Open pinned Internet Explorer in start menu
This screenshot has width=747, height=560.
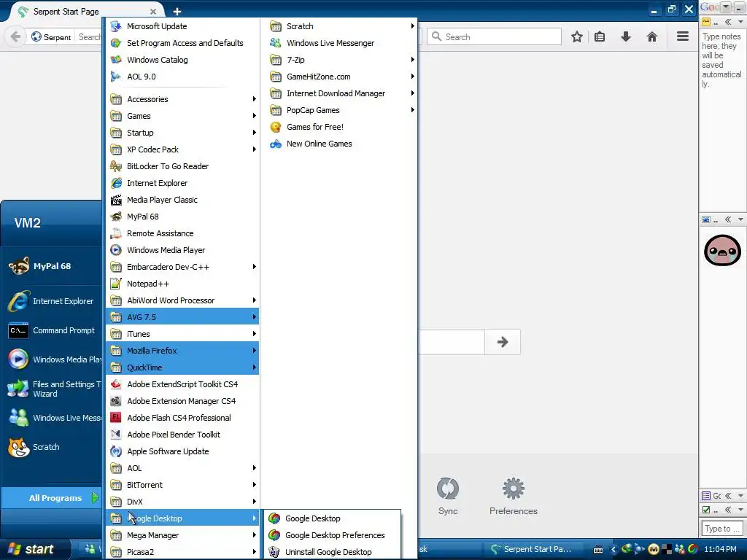click(52, 301)
